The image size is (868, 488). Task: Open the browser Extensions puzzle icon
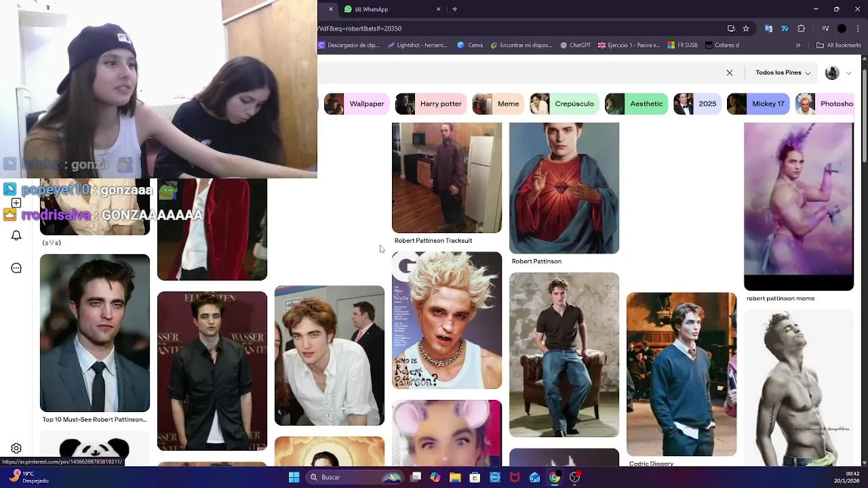[x=801, y=28]
